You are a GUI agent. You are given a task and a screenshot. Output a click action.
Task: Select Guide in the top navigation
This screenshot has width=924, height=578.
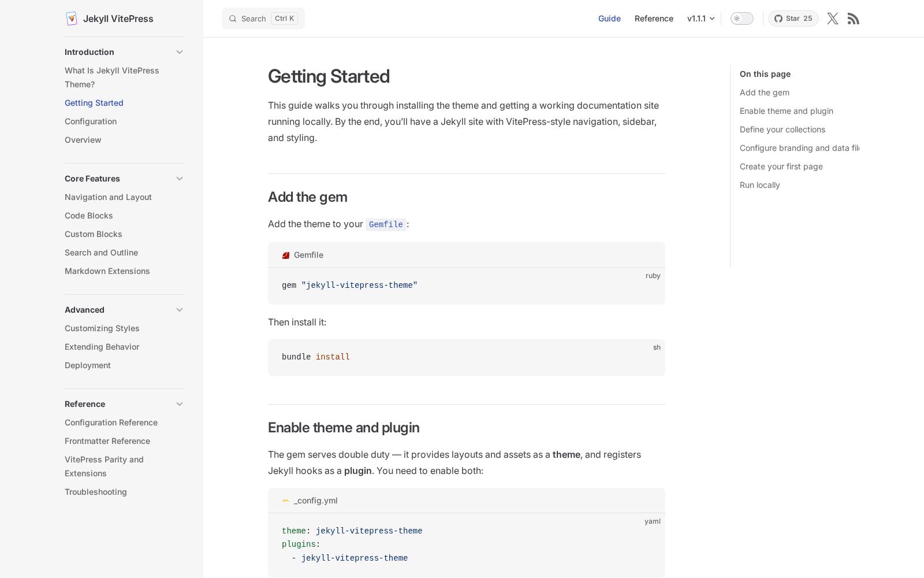(x=609, y=18)
